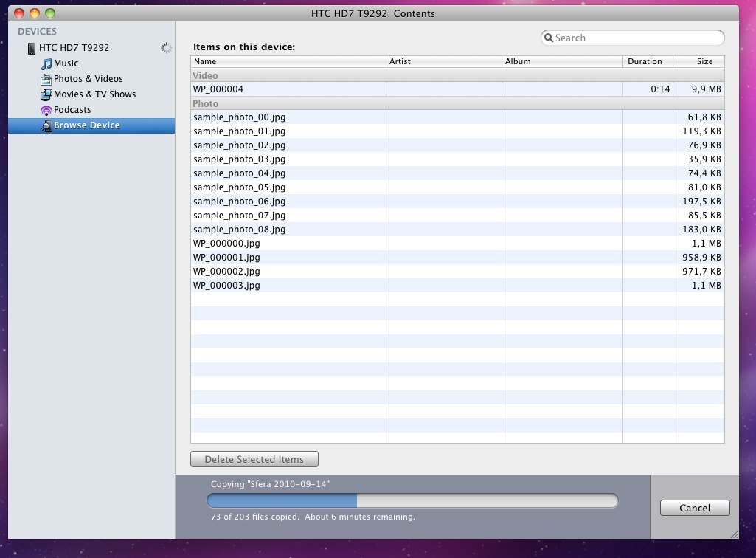Screen dimensions: 756x558
Task: Select sample_photo_07.jpg in the list
Action: point(457,215)
